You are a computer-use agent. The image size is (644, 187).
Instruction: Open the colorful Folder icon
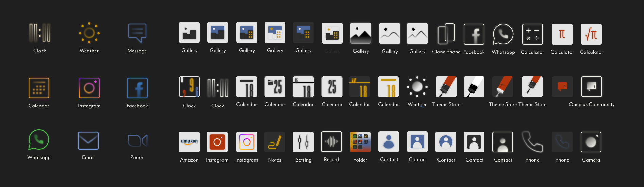[361, 142]
